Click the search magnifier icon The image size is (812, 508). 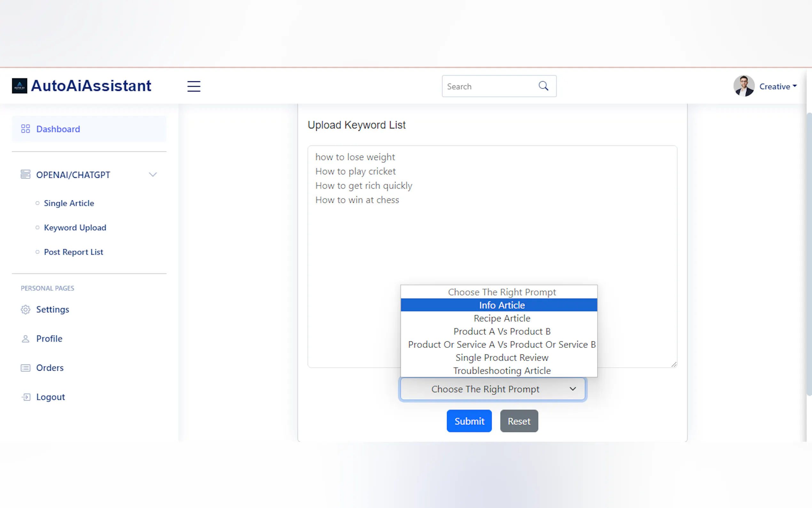[x=543, y=86]
